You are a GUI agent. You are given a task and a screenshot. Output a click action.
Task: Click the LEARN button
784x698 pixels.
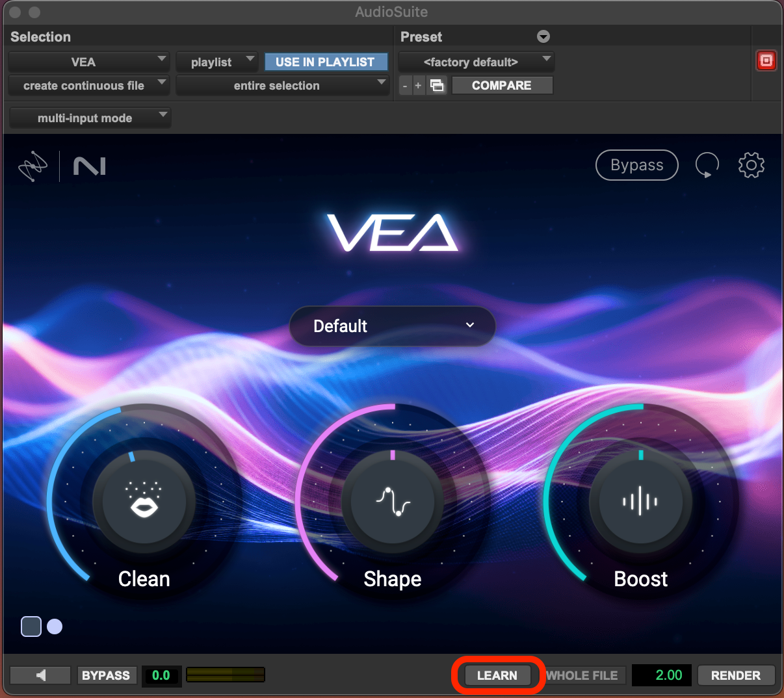pyautogui.click(x=497, y=675)
